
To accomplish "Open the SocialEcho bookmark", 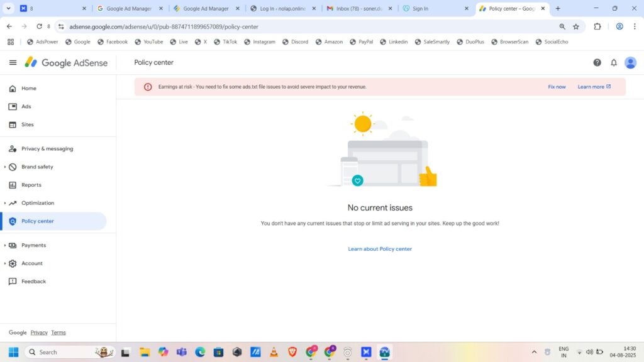I will (552, 42).
